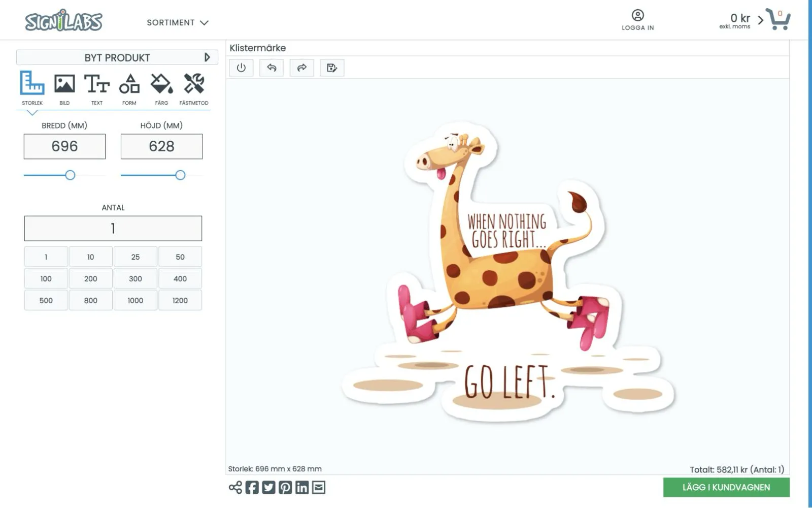Go to the SignLabs homepage logo

[x=64, y=20]
